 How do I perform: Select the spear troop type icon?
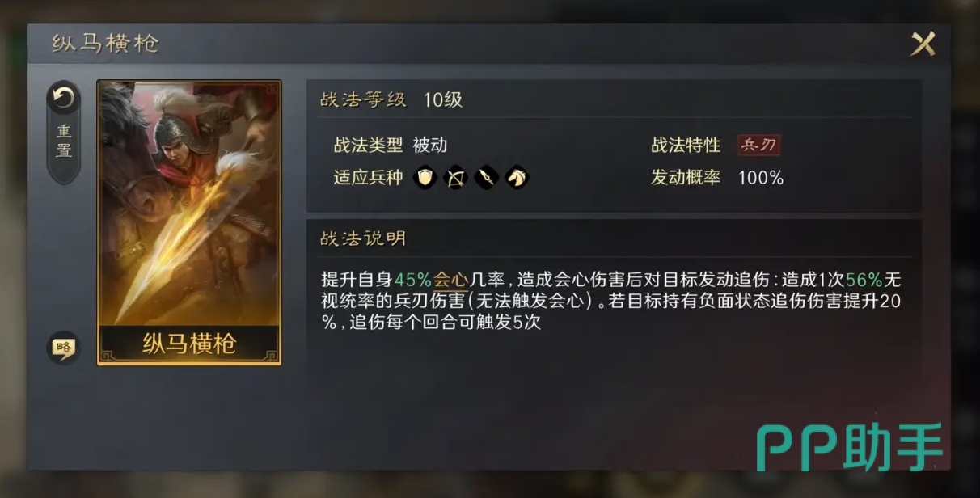click(485, 177)
